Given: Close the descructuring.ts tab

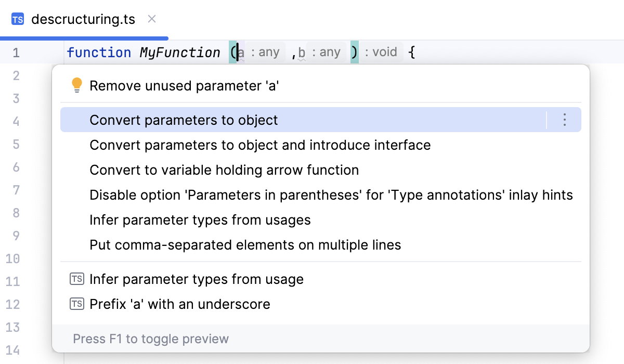Looking at the screenshot, I should pos(151,19).
